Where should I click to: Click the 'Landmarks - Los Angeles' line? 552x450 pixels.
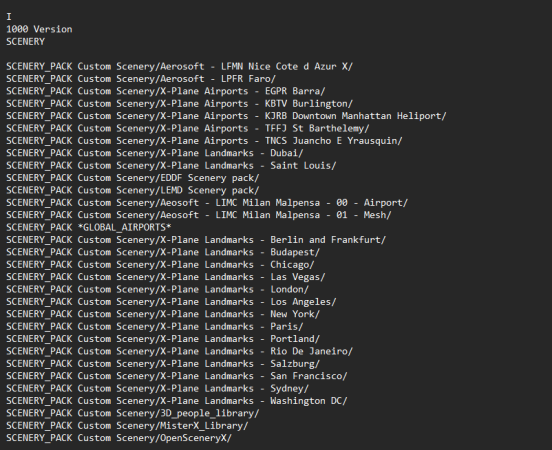point(171,302)
